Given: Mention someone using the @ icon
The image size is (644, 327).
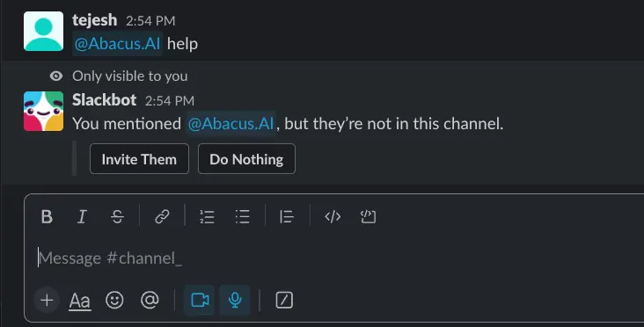Looking at the screenshot, I should (x=150, y=301).
